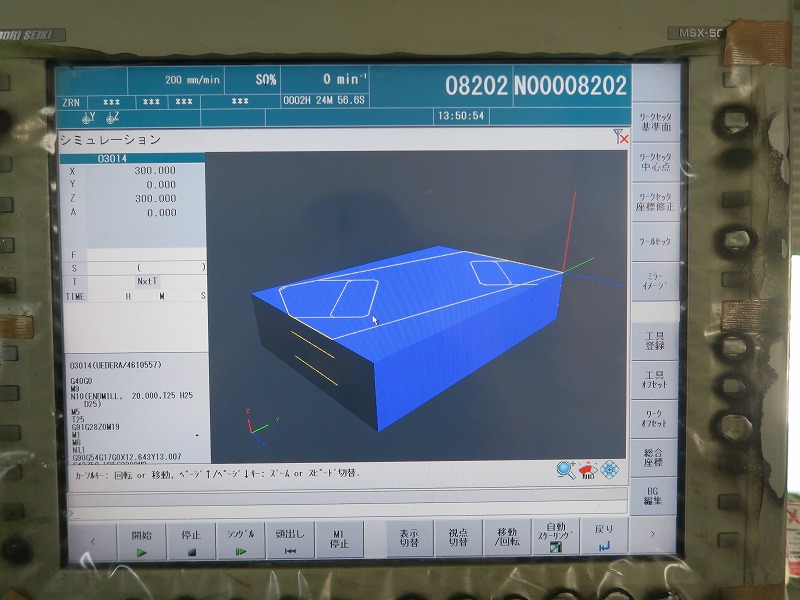The height and width of the screenshot is (600, 800).
Task: Toggle シングル single-block mode
Action: pos(240,540)
